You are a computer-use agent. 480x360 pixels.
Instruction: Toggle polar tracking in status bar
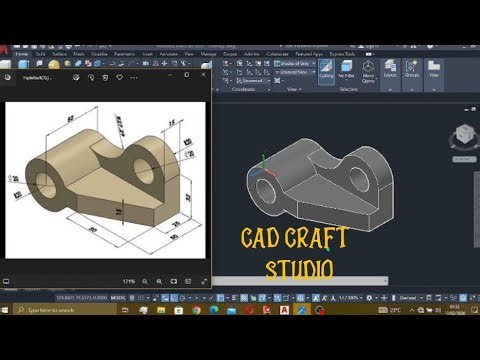click(182, 298)
